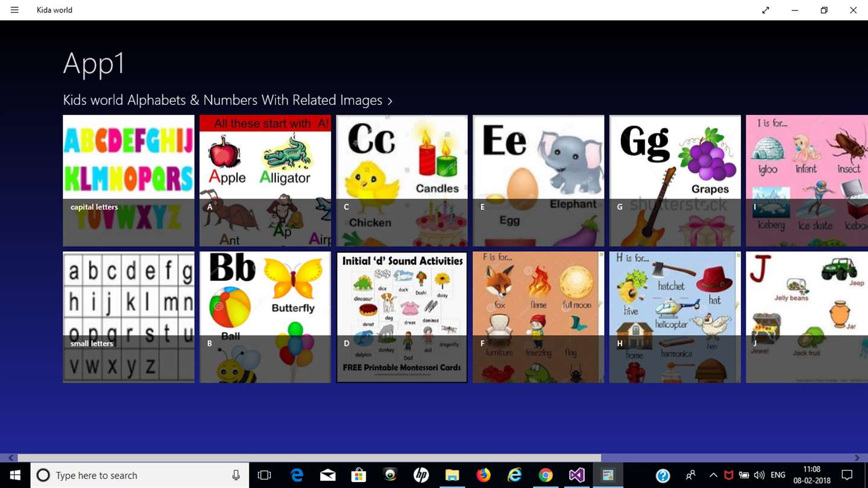This screenshot has width=868, height=488.
Task: Click the horizontal scrollbar thumb
Action: pyautogui.click(x=309, y=458)
